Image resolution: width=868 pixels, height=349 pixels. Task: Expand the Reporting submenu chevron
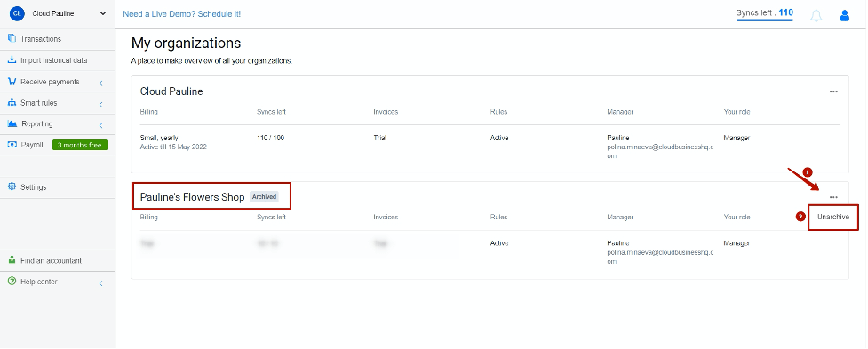tap(101, 125)
